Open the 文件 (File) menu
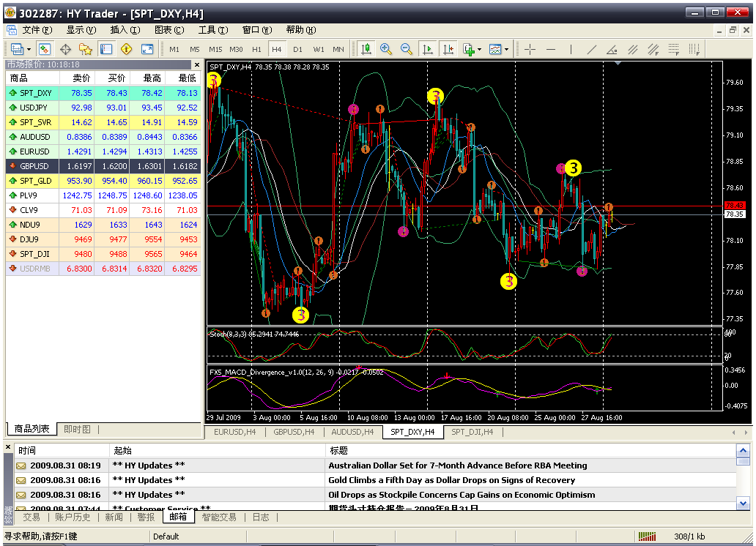This screenshot has width=756, height=546. [37, 30]
